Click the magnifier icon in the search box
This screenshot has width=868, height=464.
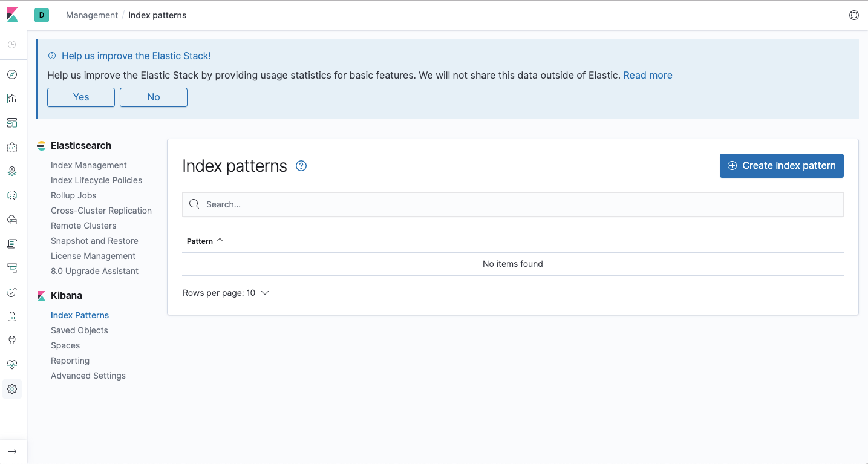[x=194, y=204]
